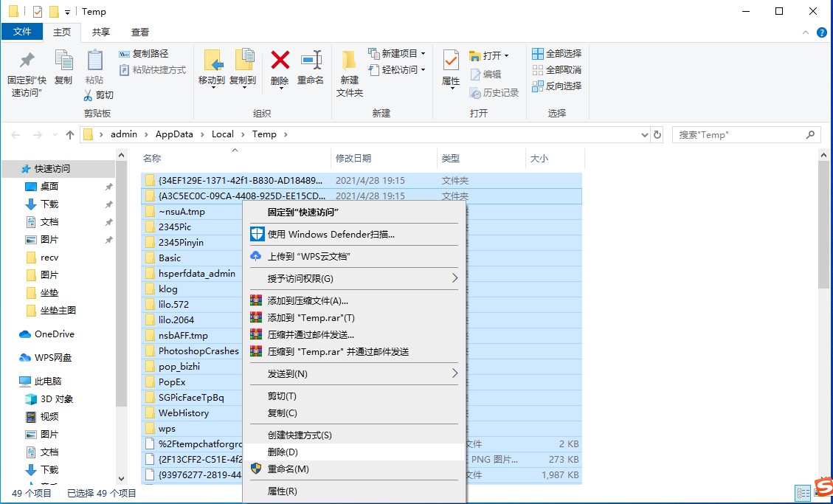This screenshot has height=504, width=833.
Task: Click the Pin to Quick Access ribbon icon
Action: [27, 61]
